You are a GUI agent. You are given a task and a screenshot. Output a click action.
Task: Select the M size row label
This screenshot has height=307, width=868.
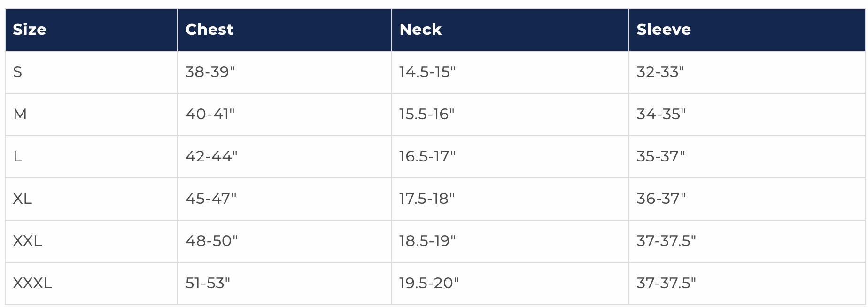[20, 114]
